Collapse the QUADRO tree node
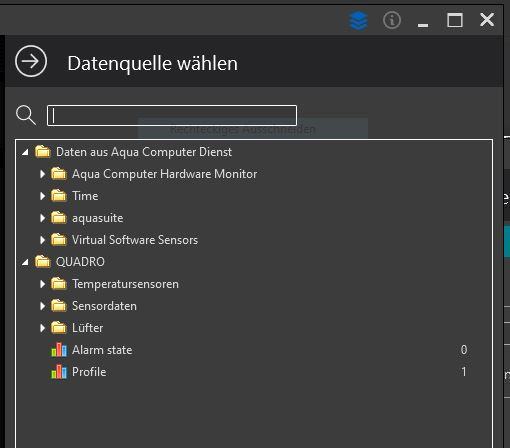Image resolution: width=510 pixels, height=448 pixels. pos(25,262)
